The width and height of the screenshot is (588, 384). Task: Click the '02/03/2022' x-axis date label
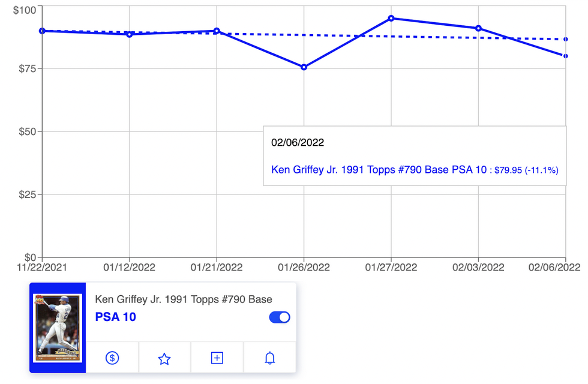[479, 268]
